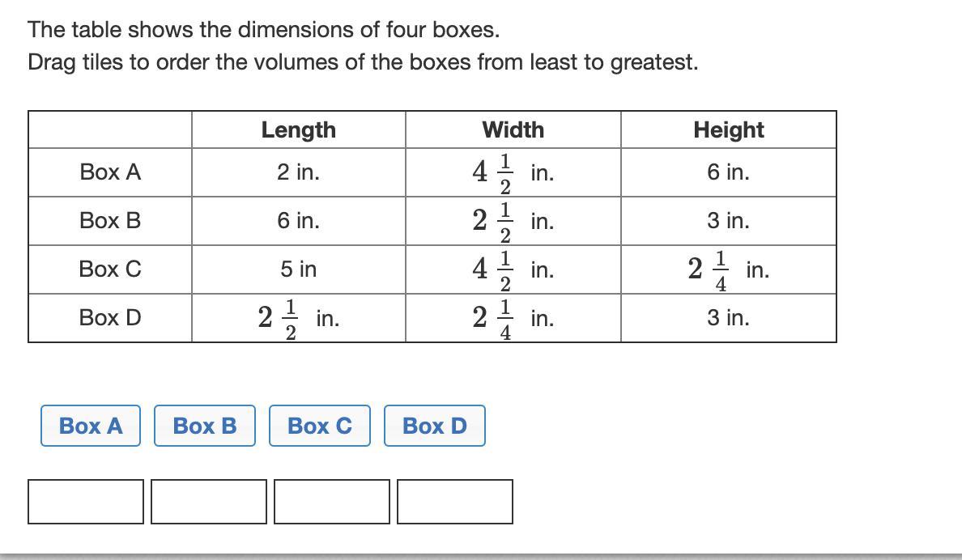Pick the blue Box C tile

[x=320, y=426]
